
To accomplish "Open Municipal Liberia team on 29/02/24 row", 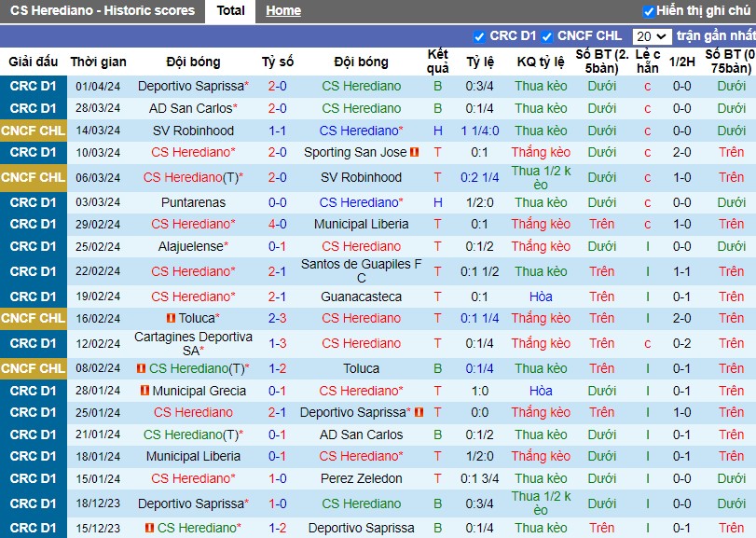I will (x=361, y=224).
